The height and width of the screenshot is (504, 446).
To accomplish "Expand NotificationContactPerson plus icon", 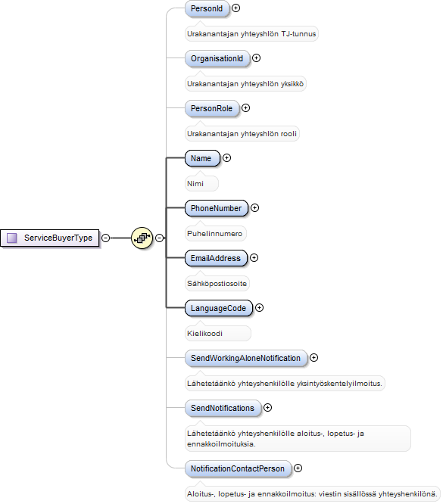I will click(298, 468).
